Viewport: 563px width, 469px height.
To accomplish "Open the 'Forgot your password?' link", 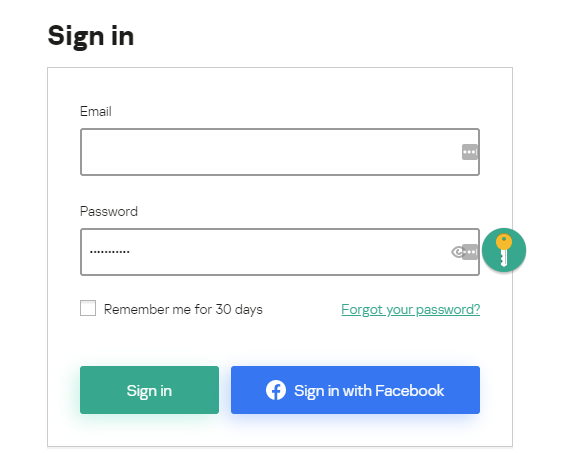I will [x=410, y=310].
